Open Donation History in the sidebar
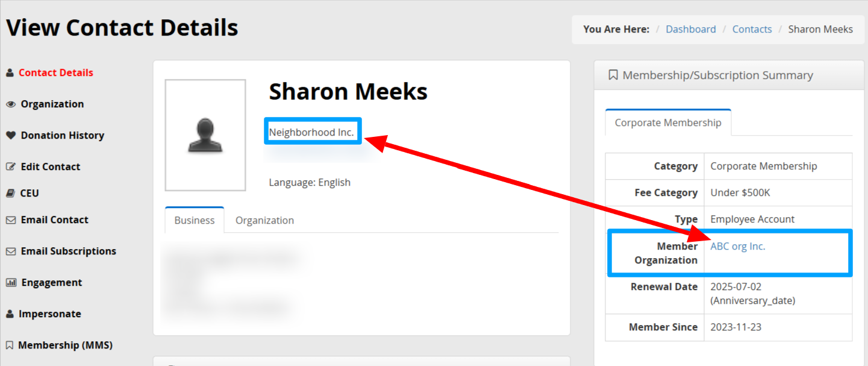The height and width of the screenshot is (366, 868). [62, 136]
